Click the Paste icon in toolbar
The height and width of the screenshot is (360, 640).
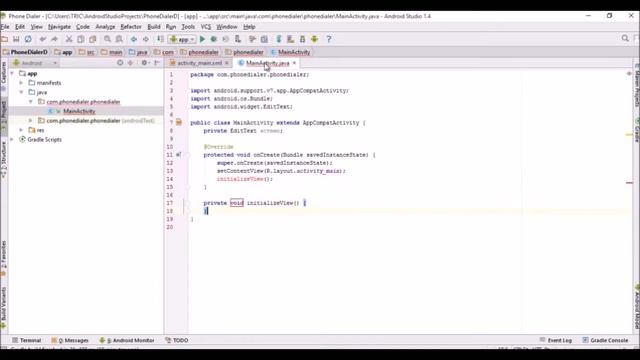tap(93, 39)
